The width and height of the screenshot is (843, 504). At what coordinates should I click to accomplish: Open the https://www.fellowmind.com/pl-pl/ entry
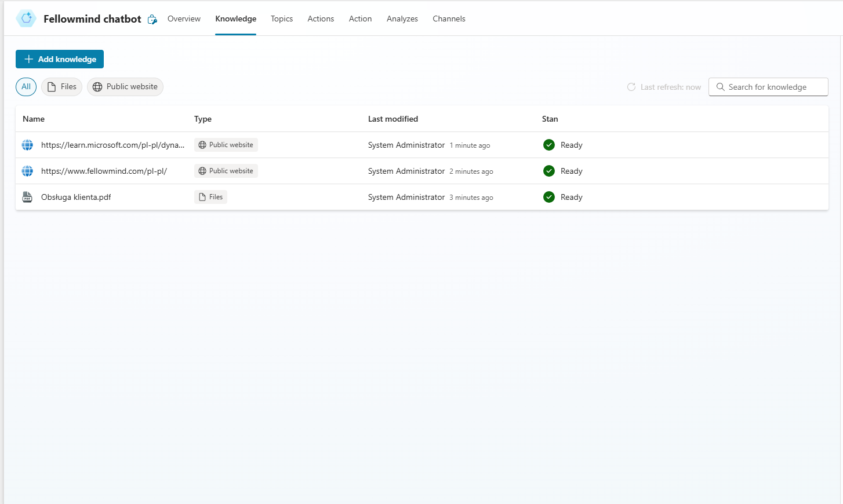(x=104, y=171)
